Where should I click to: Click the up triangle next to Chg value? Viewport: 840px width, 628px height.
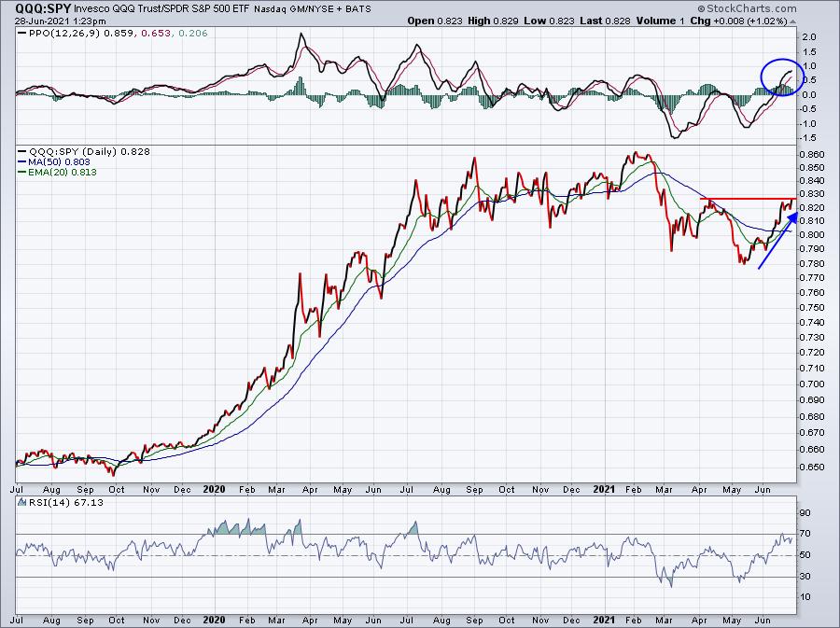point(793,21)
